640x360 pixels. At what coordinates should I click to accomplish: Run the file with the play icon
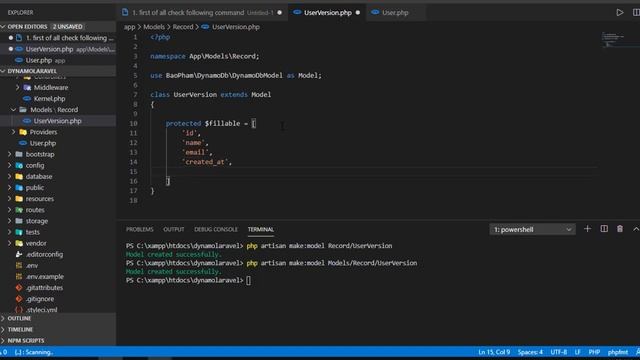click(620, 13)
